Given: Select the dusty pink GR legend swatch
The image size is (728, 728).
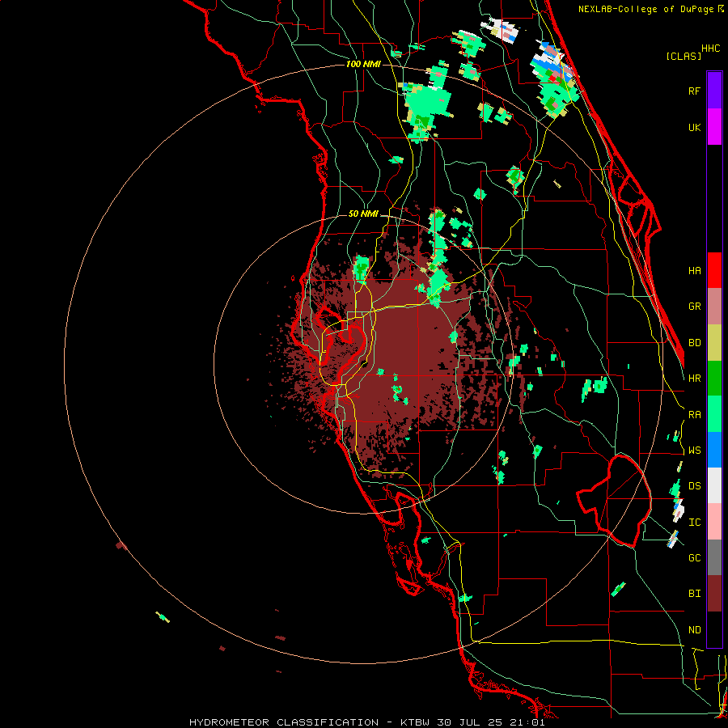Looking at the screenshot, I should pos(714,307).
